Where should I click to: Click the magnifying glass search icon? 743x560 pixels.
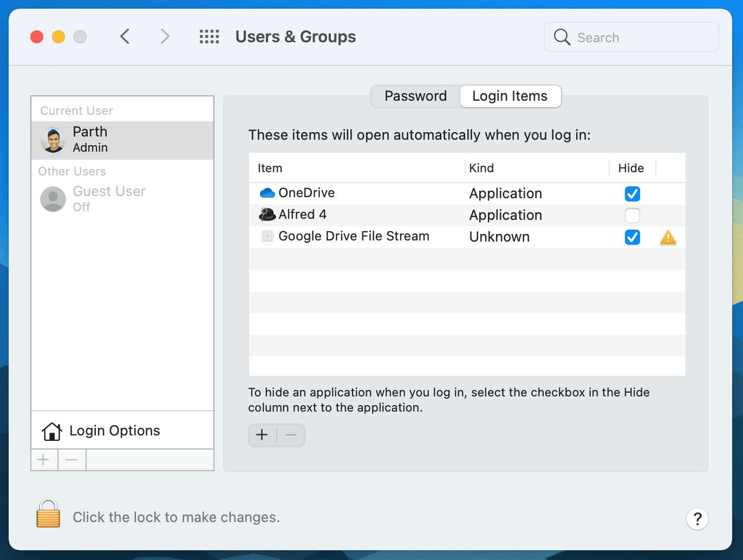click(x=562, y=37)
